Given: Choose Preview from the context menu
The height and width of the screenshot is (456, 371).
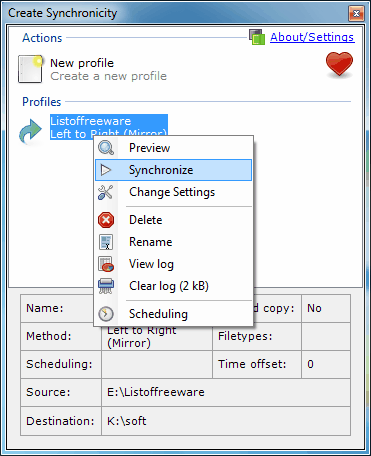Looking at the screenshot, I should tap(174, 148).
